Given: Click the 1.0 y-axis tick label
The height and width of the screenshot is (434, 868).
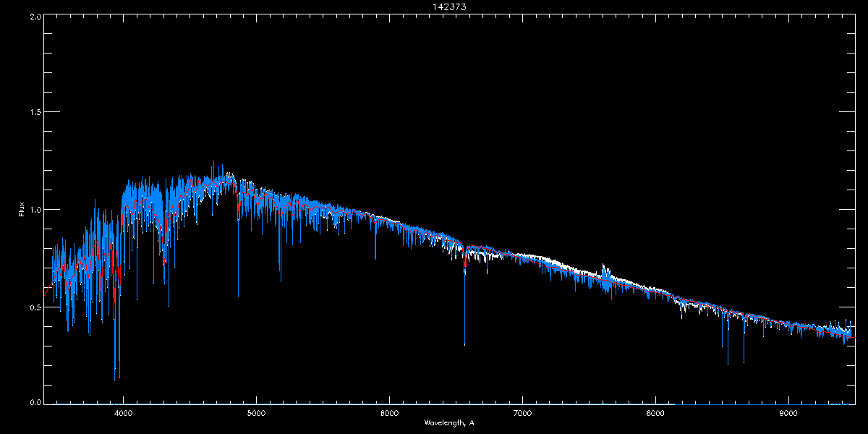Looking at the screenshot, I should [35, 210].
